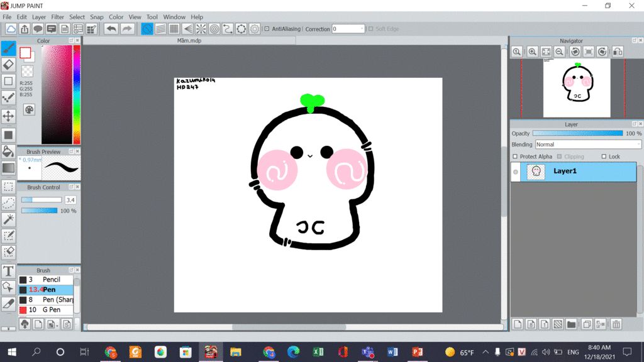Fit canvas to window in Navigator

546,52
